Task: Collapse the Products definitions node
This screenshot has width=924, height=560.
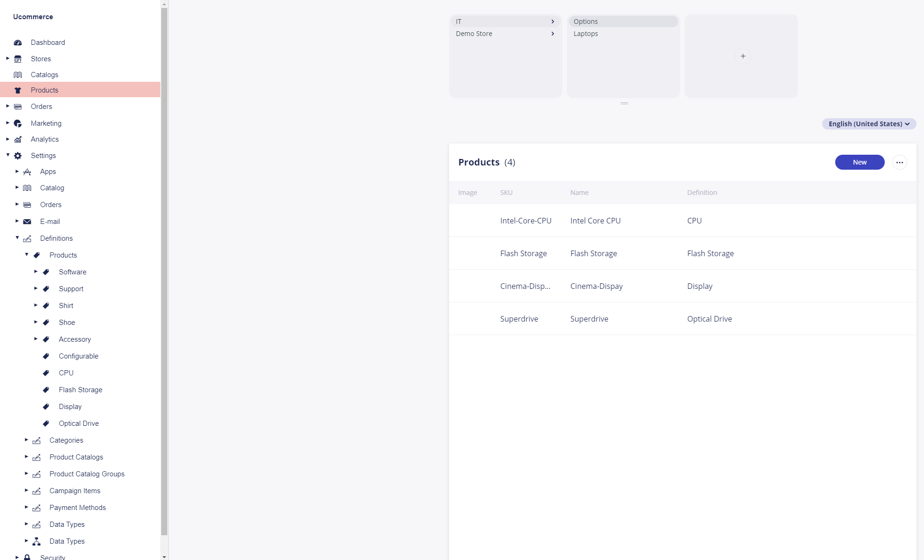Action: (x=26, y=255)
